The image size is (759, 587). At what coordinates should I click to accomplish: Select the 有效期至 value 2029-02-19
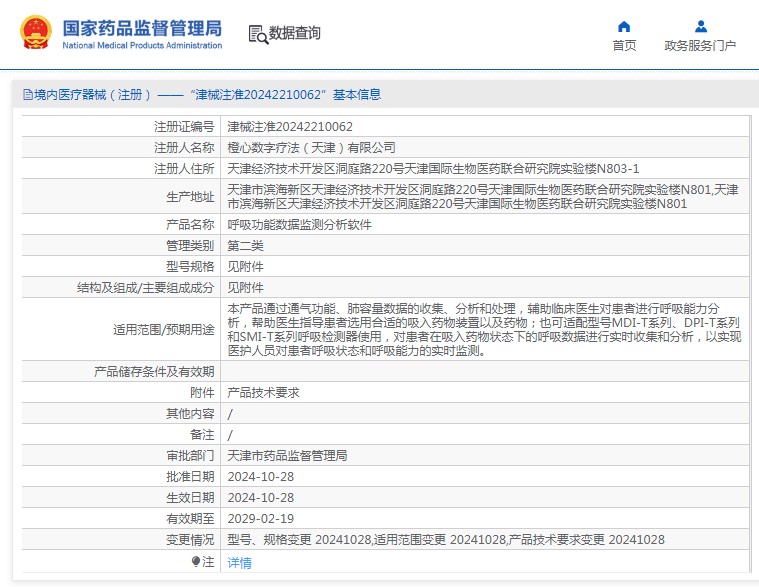click(260, 518)
